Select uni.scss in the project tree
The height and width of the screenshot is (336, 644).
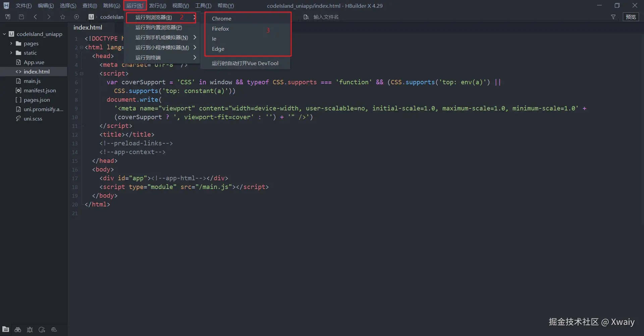click(34, 118)
